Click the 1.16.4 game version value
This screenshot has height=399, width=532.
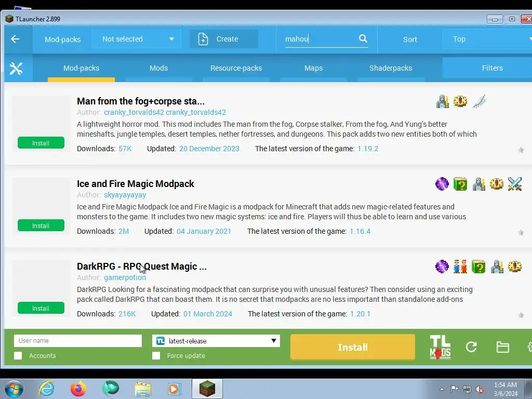point(360,231)
